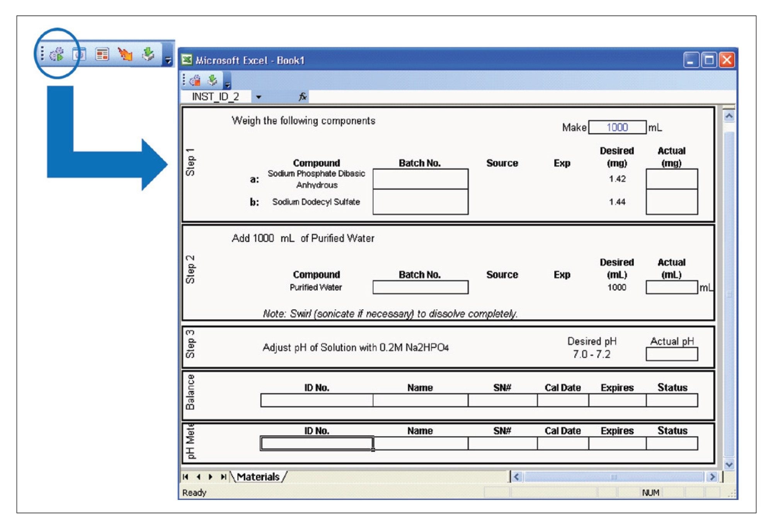
Task: Click the Actual pH input box
Action: 671,354
